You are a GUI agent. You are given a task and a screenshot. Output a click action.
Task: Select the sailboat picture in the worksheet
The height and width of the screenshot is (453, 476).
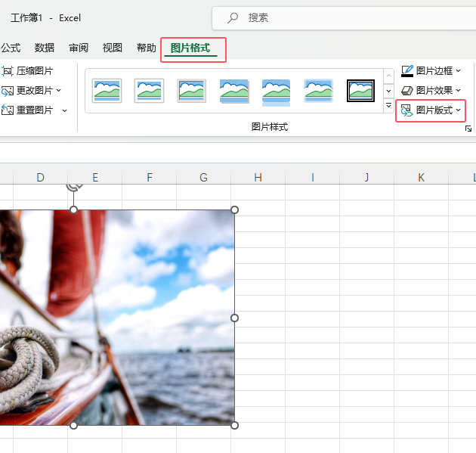117,318
